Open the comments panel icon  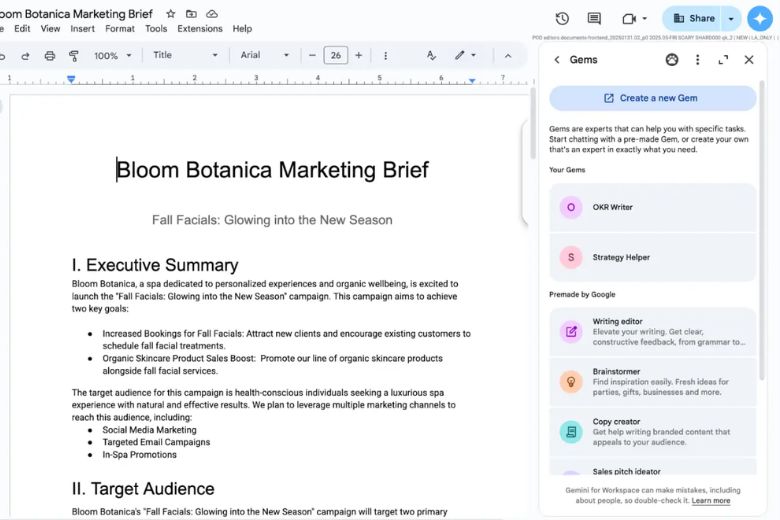click(x=594, y=18)
